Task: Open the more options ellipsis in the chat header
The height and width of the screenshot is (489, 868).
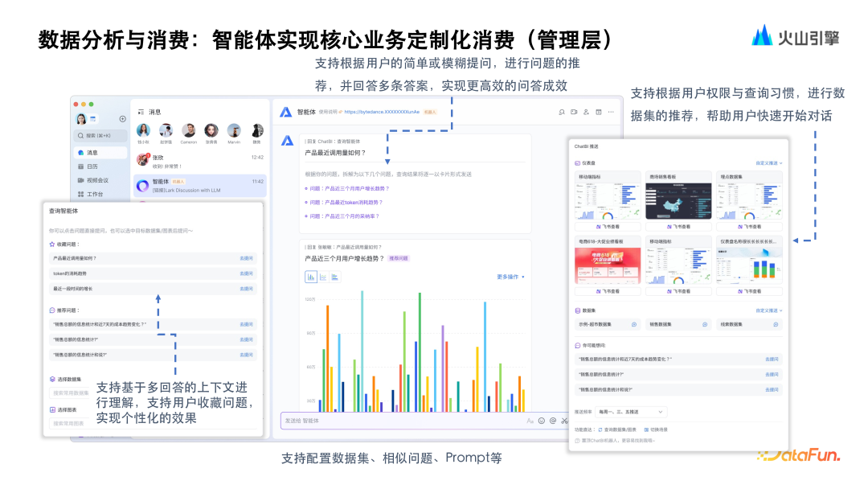Action: 611,112
